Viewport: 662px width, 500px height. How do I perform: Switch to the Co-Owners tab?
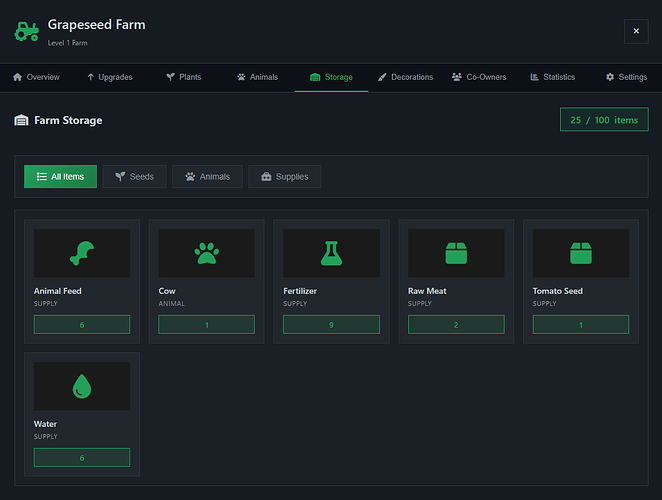point(479,77)
